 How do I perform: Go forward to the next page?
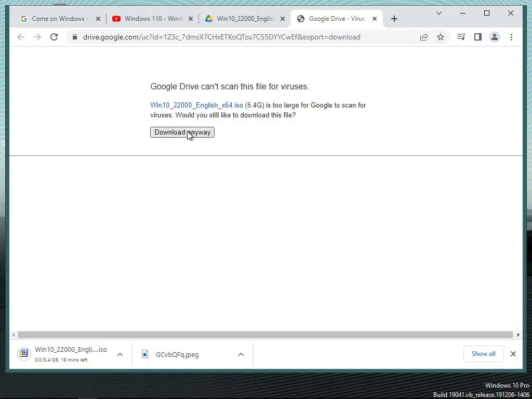[37, 37]
